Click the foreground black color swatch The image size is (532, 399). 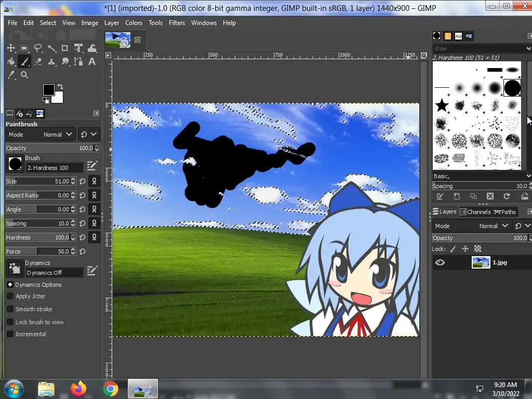[x=48, y=89]
